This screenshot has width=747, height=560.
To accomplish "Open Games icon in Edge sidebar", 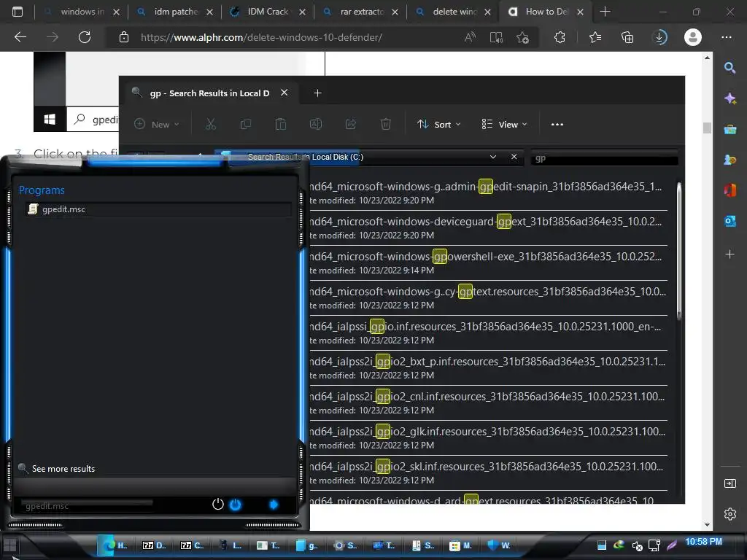I will [729, 160].
